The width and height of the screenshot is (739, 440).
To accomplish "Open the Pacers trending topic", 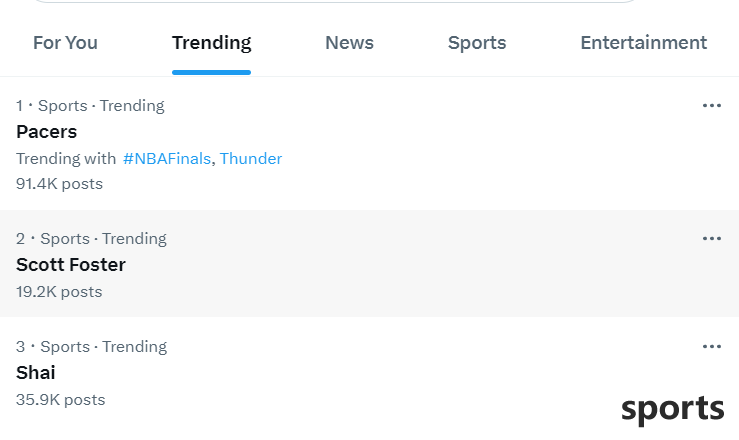I will tap(47, 132).
